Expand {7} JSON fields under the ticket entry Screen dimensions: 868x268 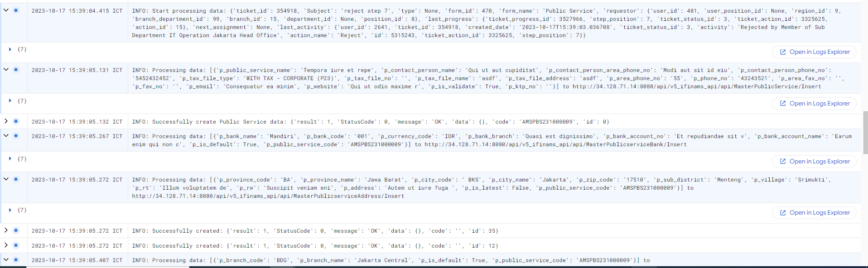click(x=10, y=49)
